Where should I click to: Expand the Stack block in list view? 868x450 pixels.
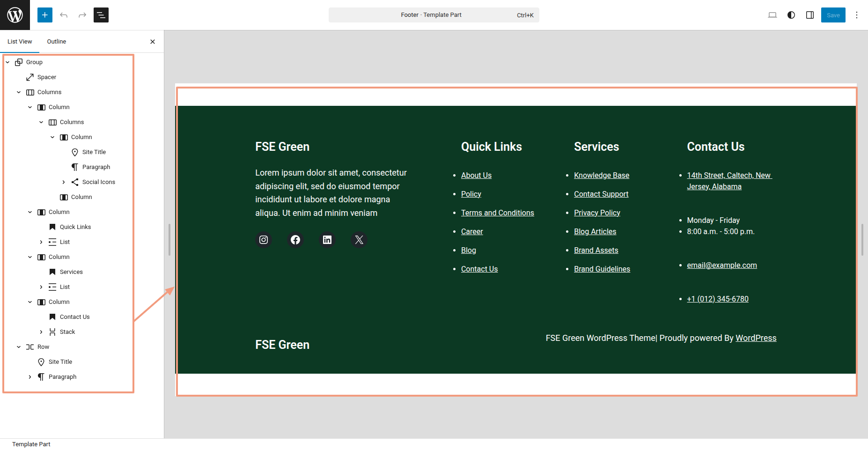click(x=41, y=332)
